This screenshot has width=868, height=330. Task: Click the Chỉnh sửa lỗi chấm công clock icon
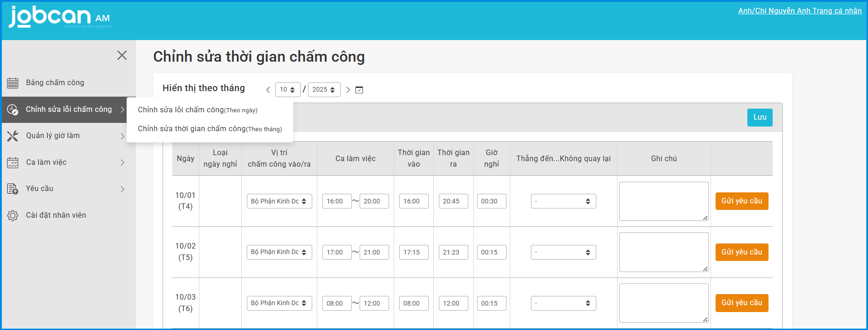point(12,110)
